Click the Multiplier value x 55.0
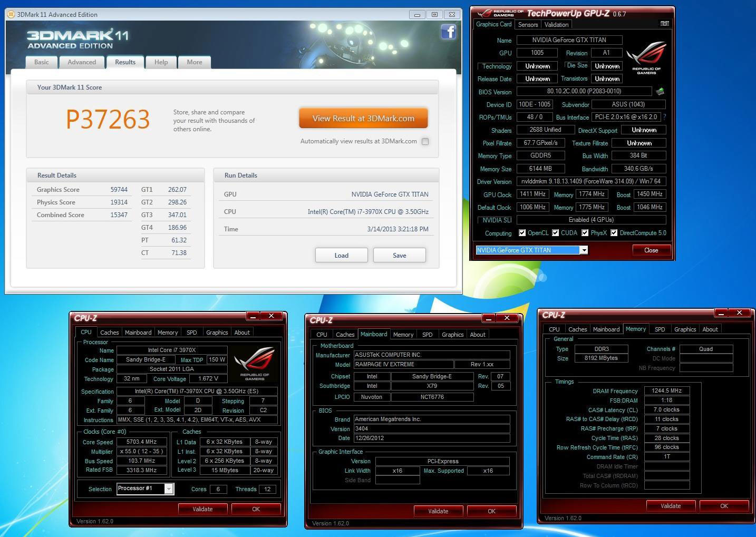 [142, 452]
